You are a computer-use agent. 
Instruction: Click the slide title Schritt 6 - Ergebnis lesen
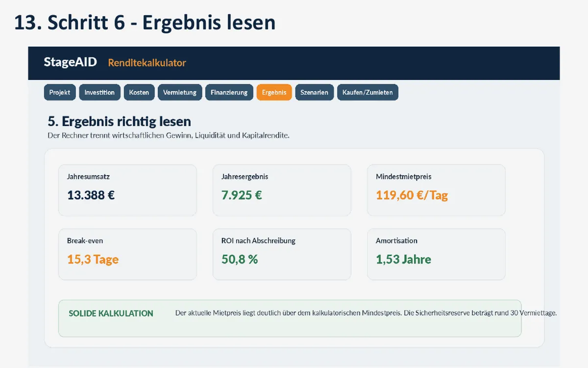145,23
